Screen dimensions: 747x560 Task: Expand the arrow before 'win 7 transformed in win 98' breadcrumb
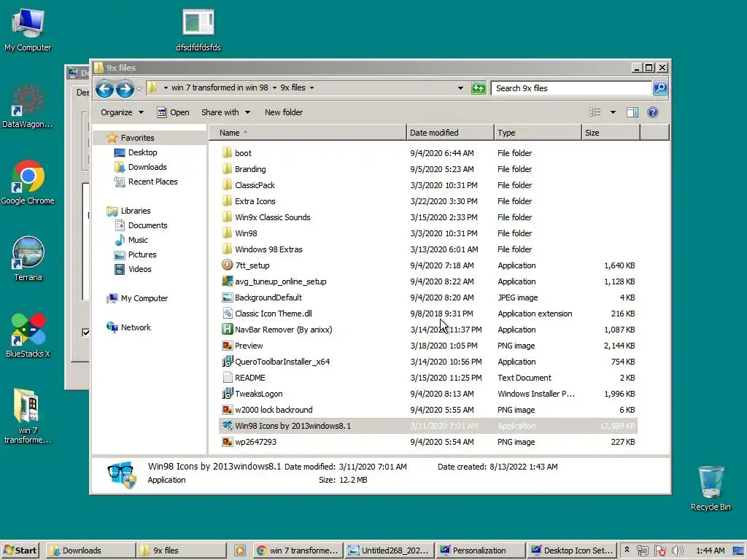166,87
